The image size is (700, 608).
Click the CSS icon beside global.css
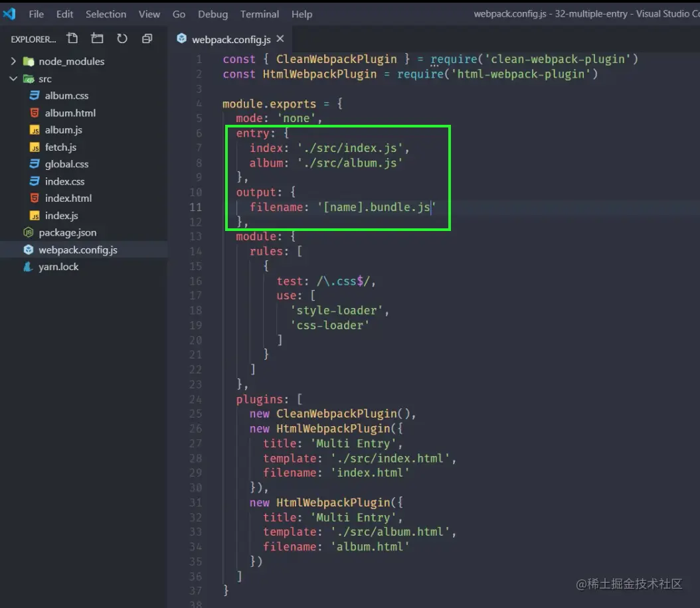click(35, 164)
